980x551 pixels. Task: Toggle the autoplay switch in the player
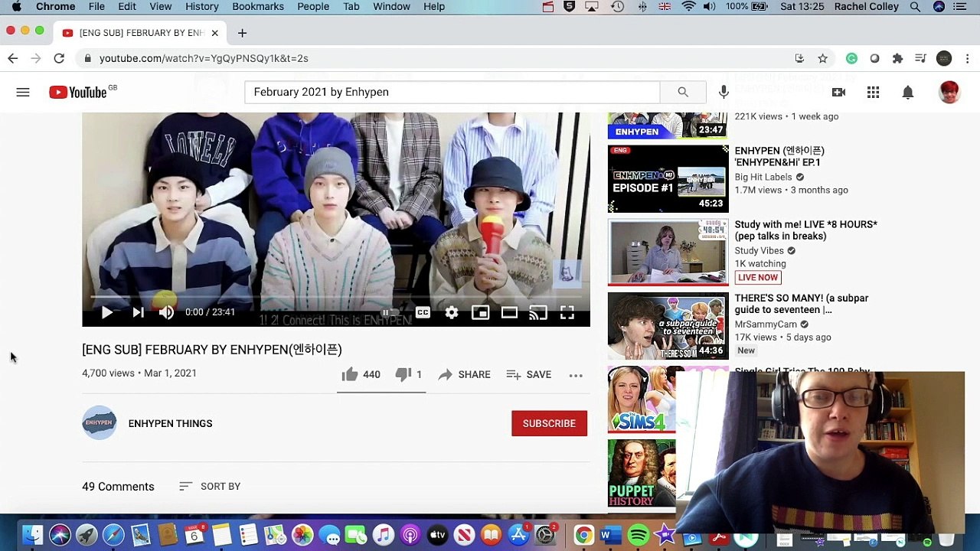click(390, 312)
